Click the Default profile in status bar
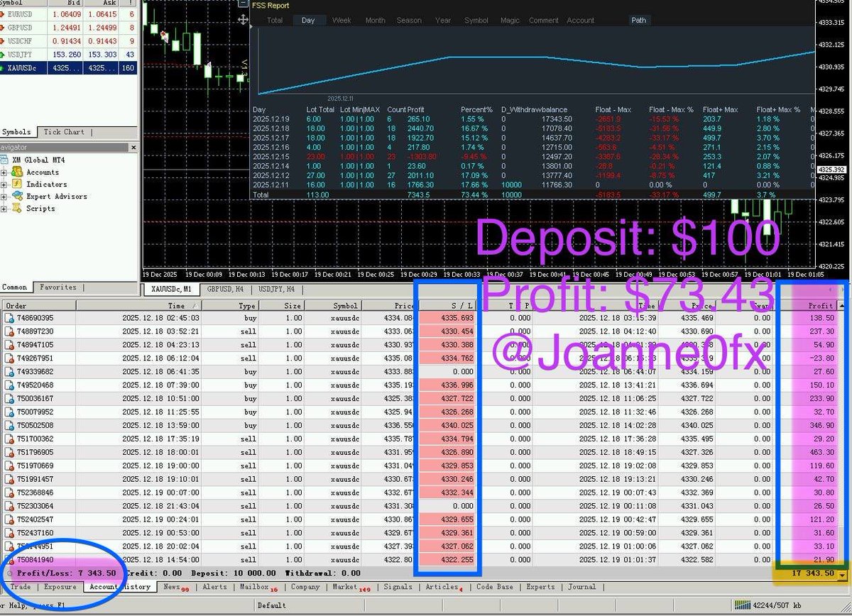This screenshot has width=852, height=616. point(271,605)
